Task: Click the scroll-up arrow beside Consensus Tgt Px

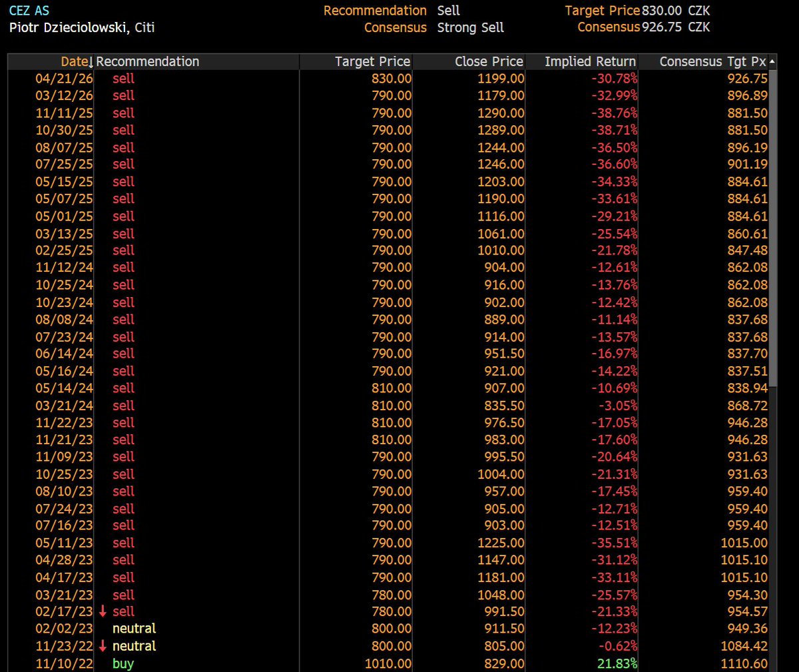Action: 772,61
